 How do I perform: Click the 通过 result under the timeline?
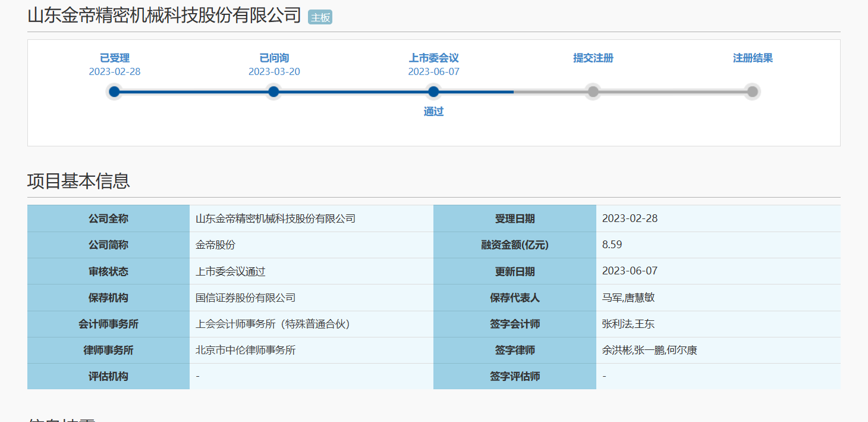tap(433, 111)
